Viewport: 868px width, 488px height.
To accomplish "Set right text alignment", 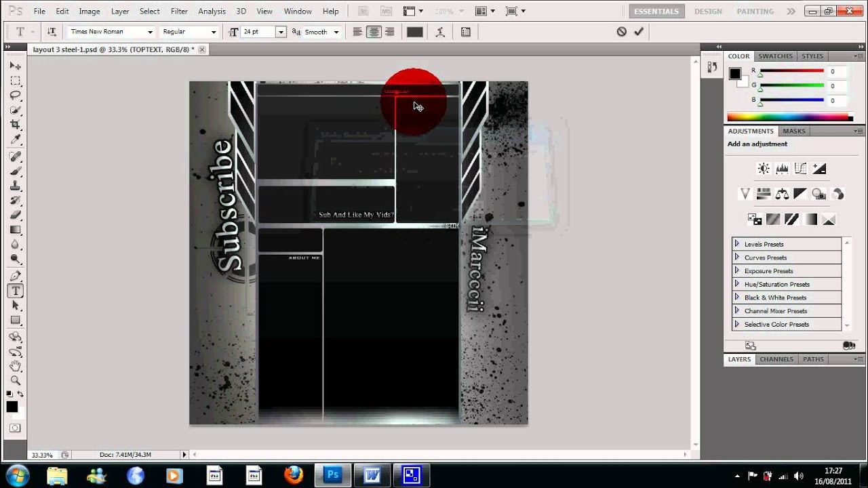I will coord(389,32).
